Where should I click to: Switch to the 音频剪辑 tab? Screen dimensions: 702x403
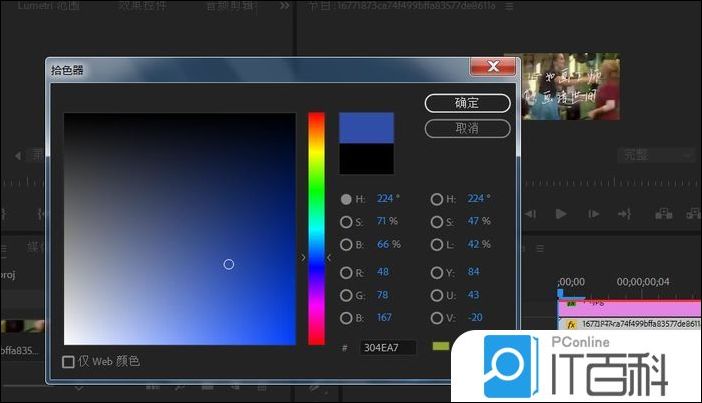[231, 6]
